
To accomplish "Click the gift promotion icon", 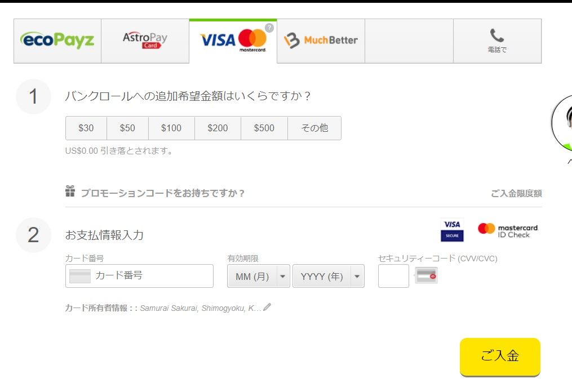I will pos(70,191).
